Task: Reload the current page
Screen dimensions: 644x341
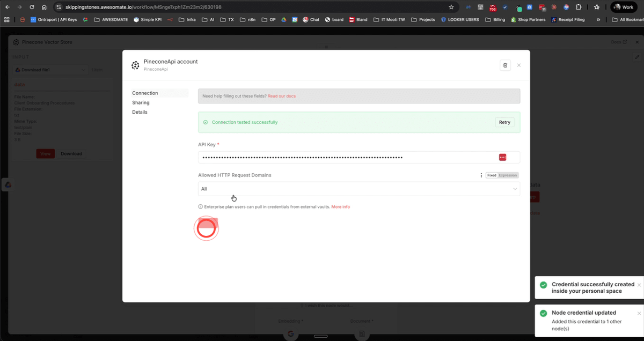Action: (x=32, y=8)
